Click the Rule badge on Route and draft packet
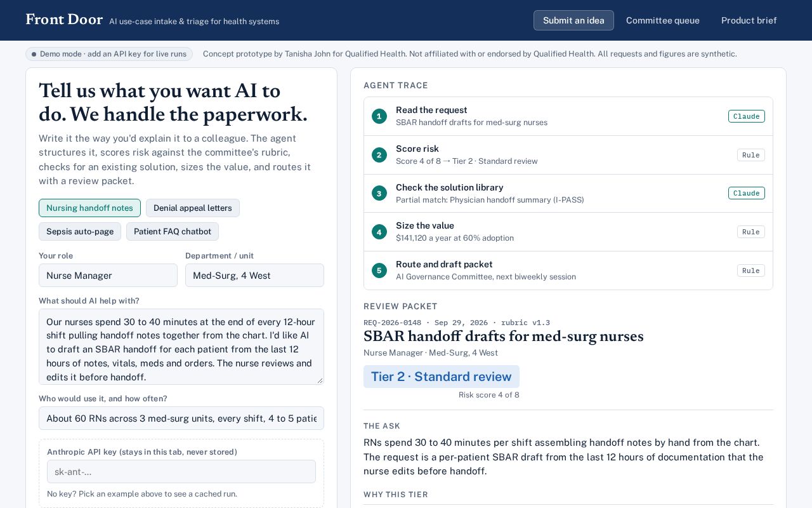 [x=751, y=271]
